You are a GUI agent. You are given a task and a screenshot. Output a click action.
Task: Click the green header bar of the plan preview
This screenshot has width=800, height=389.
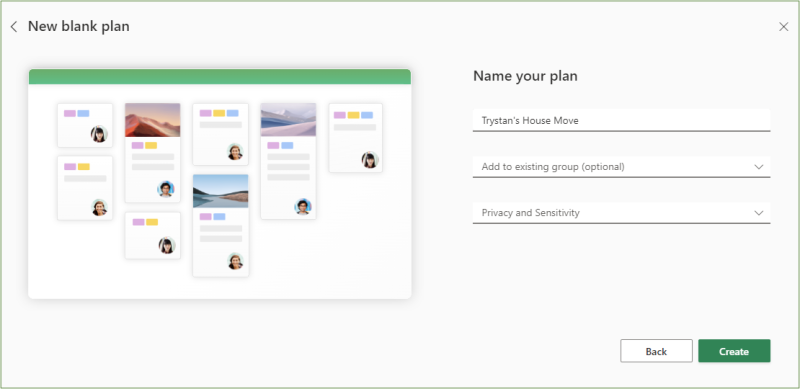click(x=220, y=77)
